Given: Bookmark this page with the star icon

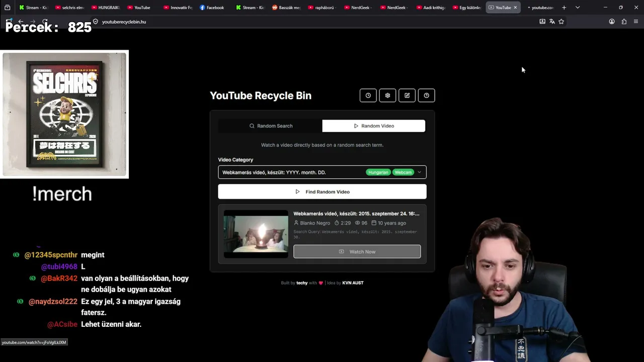Looking at the screenshot, I should point(561,22).
